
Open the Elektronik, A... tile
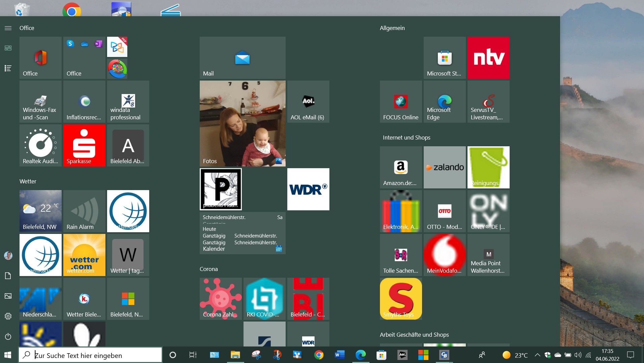[401, 211]
